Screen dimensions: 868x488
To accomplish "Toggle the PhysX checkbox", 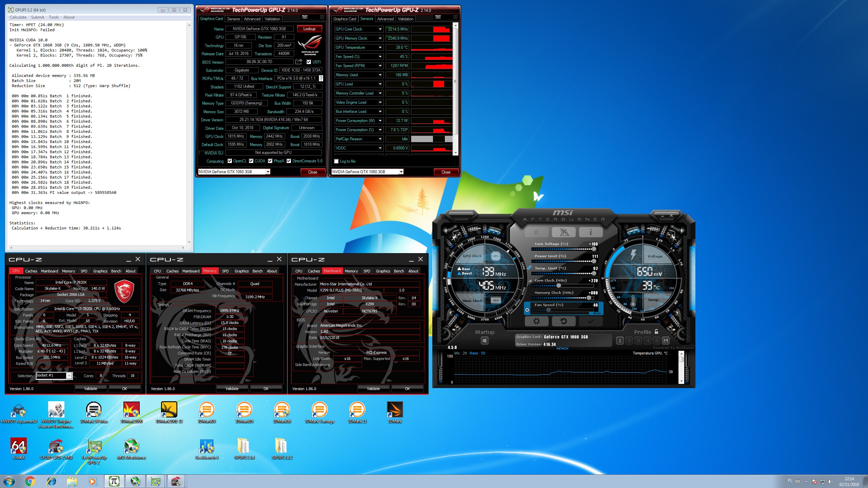I will click(x=270, y=161).
